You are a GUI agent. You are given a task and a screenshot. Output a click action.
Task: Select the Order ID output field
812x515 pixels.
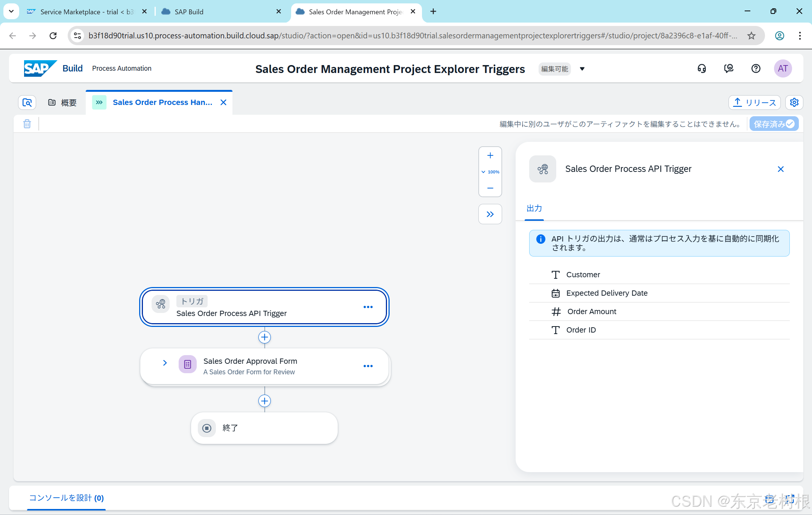point(659,330)
